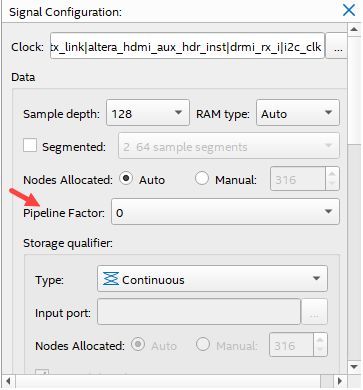The height and width of the screenshot is (390, 363).
Task: Click the horizontal scrollbar right arrow
Action: tap(339, 381)
